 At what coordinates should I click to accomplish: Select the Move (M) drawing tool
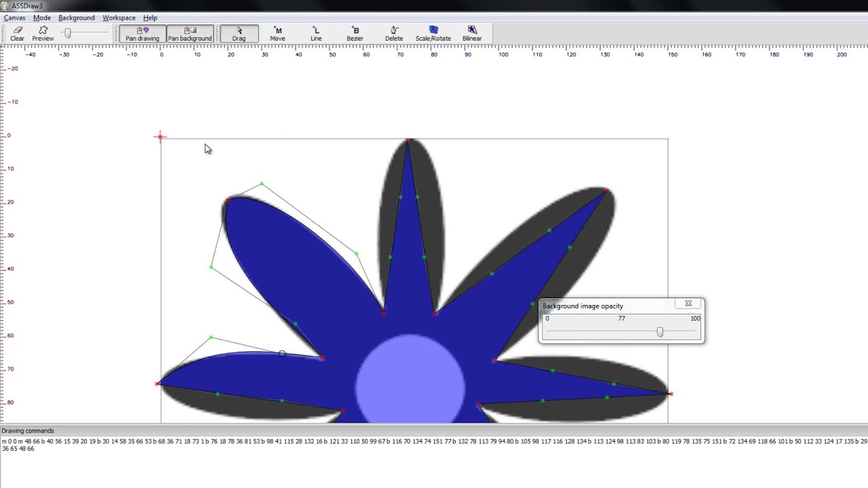(277, 34)
